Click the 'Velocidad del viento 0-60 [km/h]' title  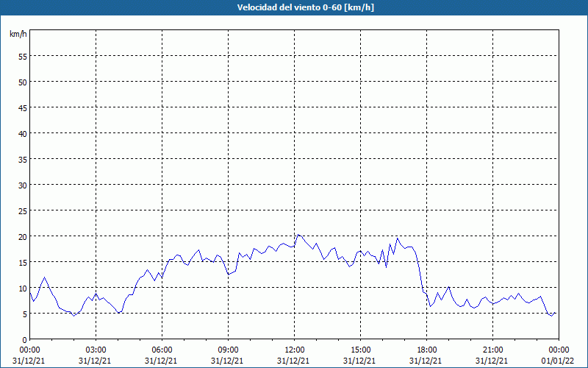[x=305, y=7]
